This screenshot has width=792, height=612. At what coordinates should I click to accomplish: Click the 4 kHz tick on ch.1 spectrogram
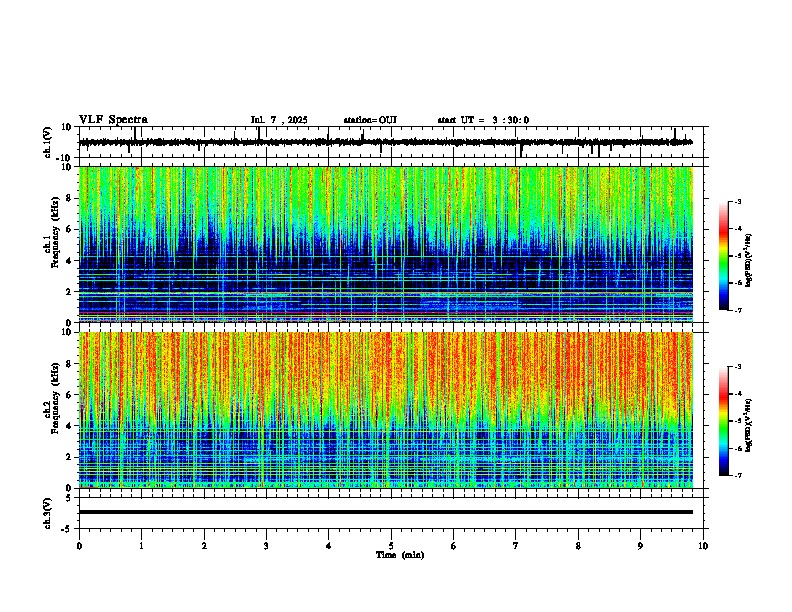tap(70, 261)
